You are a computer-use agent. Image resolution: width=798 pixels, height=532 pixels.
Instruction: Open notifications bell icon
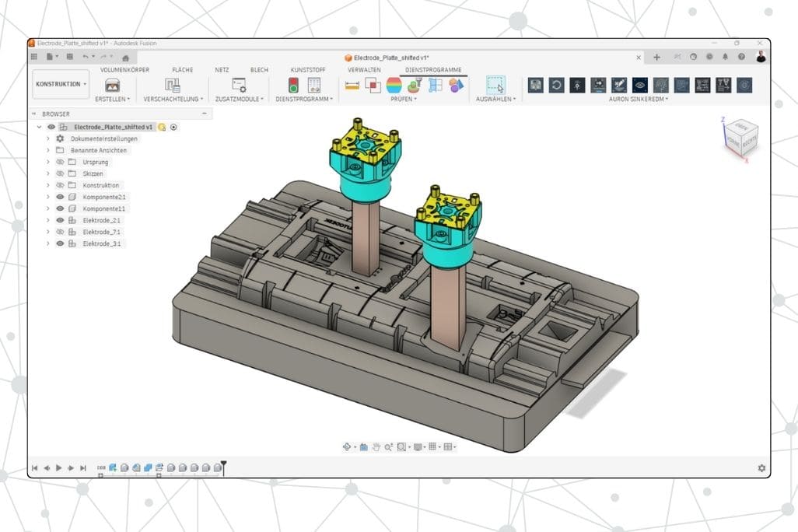[x=725, y=57]
